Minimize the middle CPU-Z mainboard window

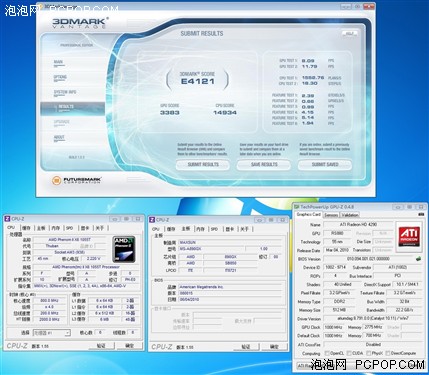coord(260,220)
